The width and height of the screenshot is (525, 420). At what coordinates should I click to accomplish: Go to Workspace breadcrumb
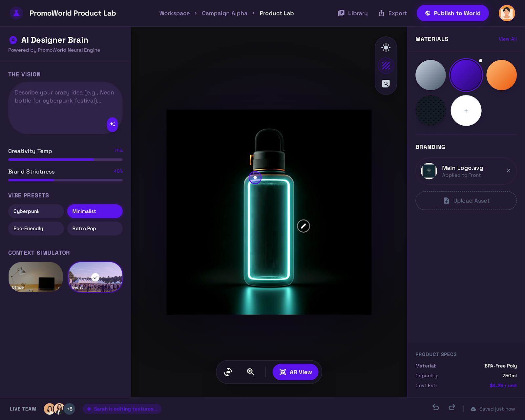pyautogui.click(x=174, y=13)
